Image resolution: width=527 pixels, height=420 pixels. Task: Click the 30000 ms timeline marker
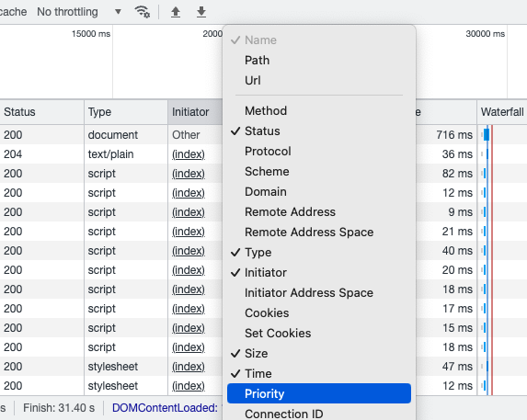pyautogui.click(x=485, y=34)
